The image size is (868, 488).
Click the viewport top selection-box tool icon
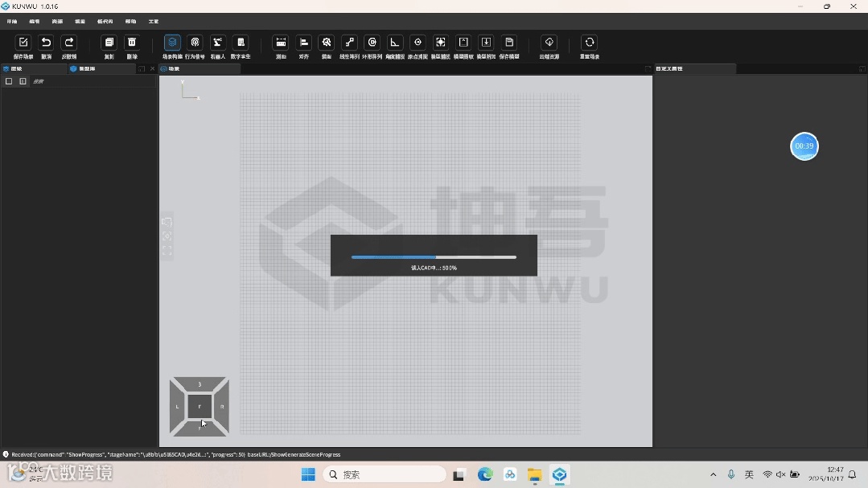(x=167, y=222)
